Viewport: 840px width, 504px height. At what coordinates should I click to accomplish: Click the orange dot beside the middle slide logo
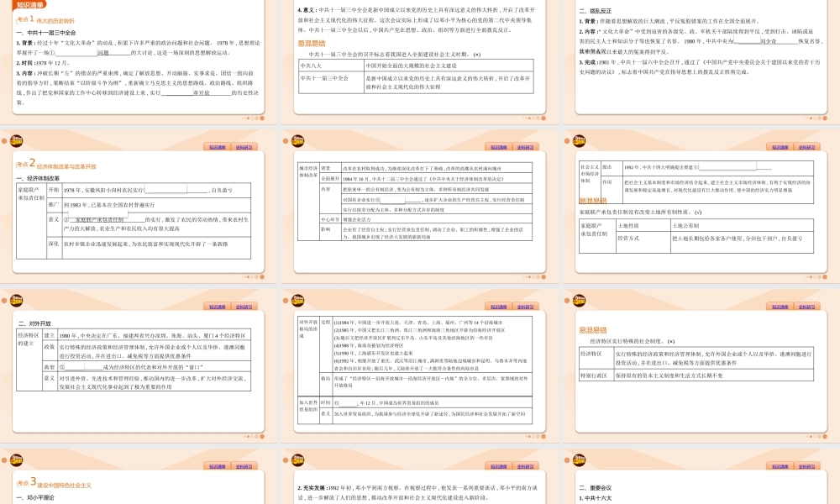[x=288, y=140]
